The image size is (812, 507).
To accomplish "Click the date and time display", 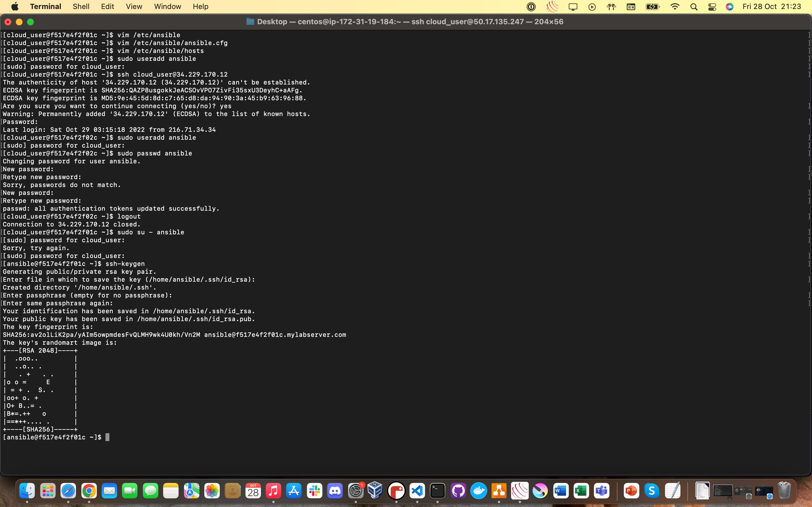I will pos(772,6).
